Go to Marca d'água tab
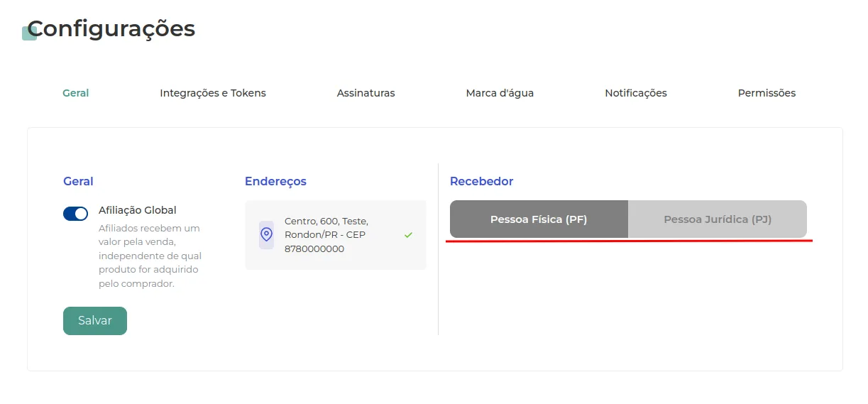 point(500,93)
